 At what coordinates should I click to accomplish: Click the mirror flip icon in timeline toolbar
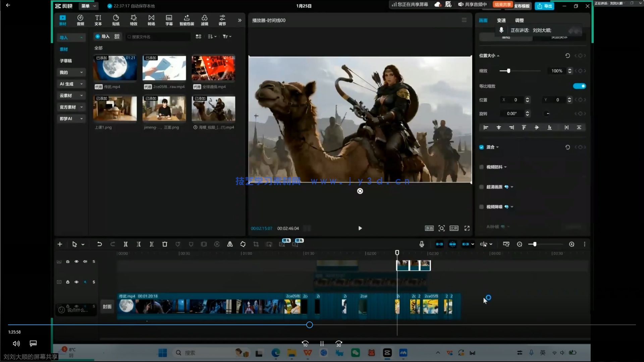pyautogui.click(x=230, y=244)
